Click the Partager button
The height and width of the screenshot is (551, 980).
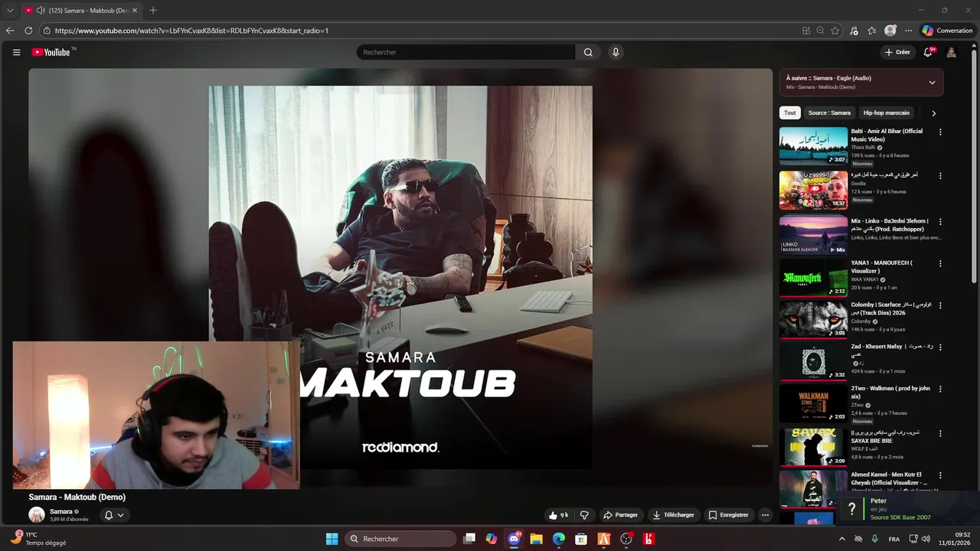620,515
